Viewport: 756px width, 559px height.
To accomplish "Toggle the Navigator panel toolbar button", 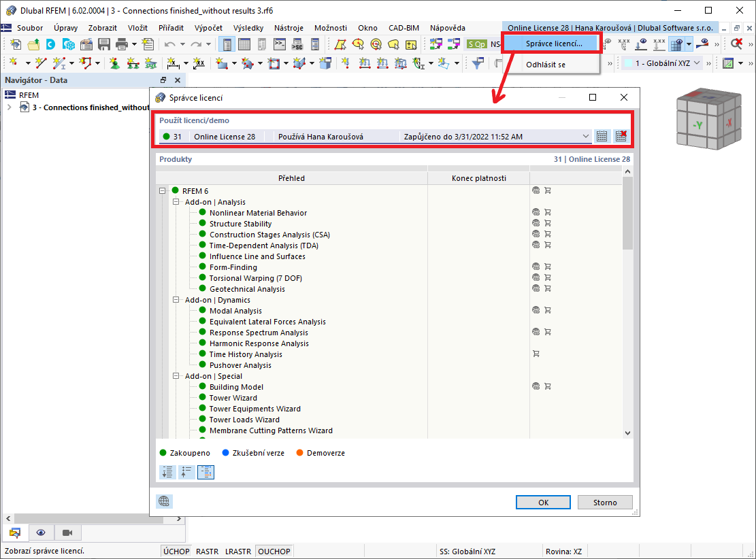I will click(x=227, y=45).
